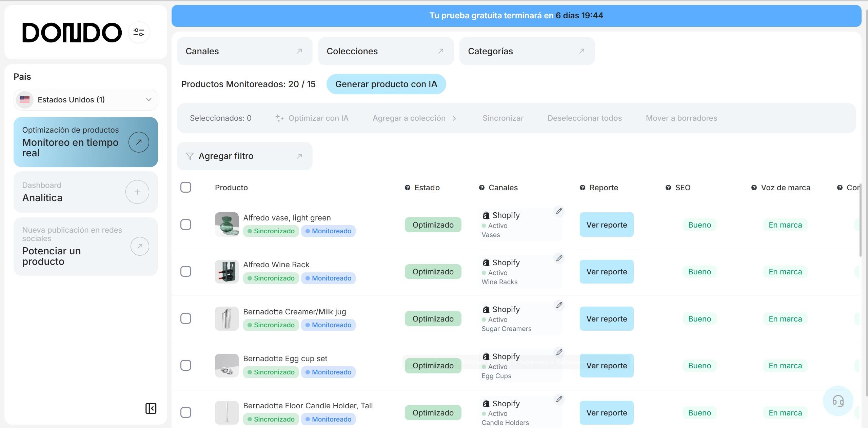Click the help icon next to Estado header

pyautogui.click(x=408, y=188)
